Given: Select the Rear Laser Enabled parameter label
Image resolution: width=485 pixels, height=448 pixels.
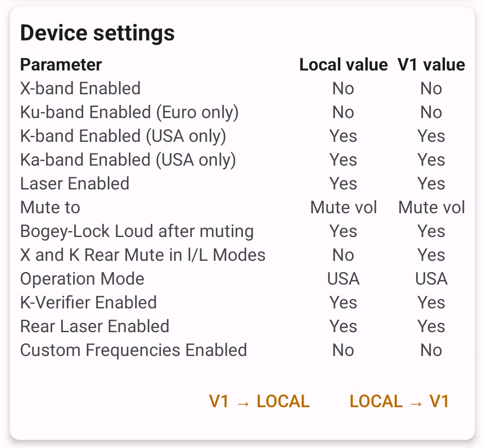Looking at the screenshot, I should coord(95,326).
